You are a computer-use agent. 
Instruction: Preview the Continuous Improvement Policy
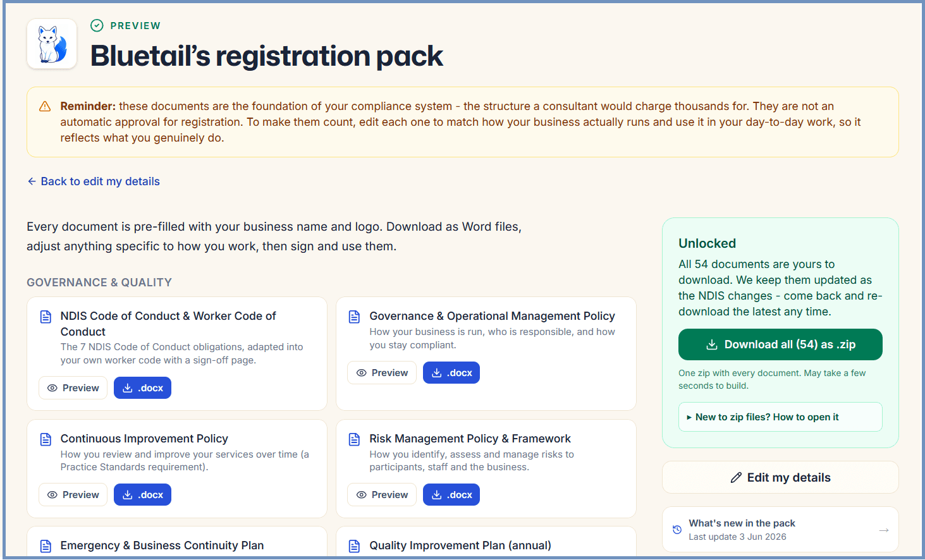pyautogui.click(x=73, y=495)
